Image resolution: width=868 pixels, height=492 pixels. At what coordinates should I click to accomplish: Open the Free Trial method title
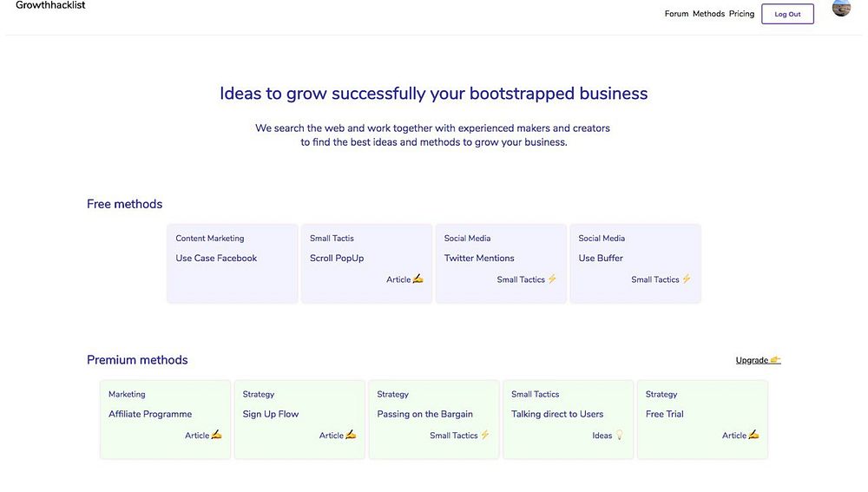coord(665,415)
